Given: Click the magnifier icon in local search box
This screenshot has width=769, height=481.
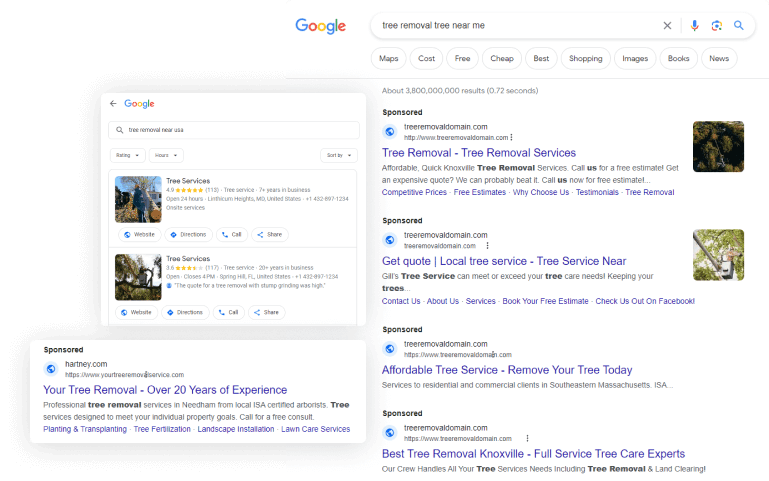Looking at the screenshot, I should click(x=119, y=130).
